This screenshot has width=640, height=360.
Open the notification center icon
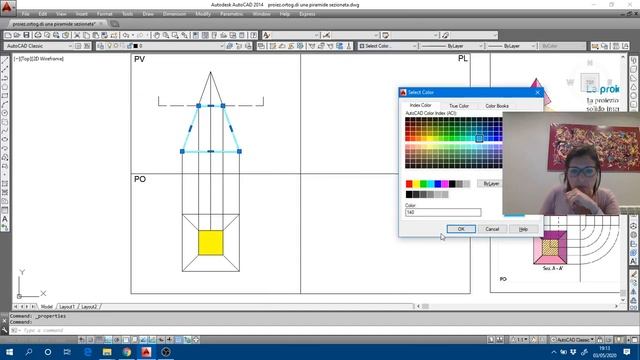click(x=627, y=352)
